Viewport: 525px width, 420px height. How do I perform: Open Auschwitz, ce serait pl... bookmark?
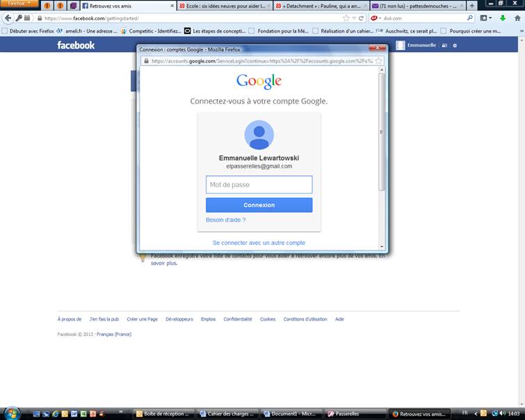click(407, 31)
